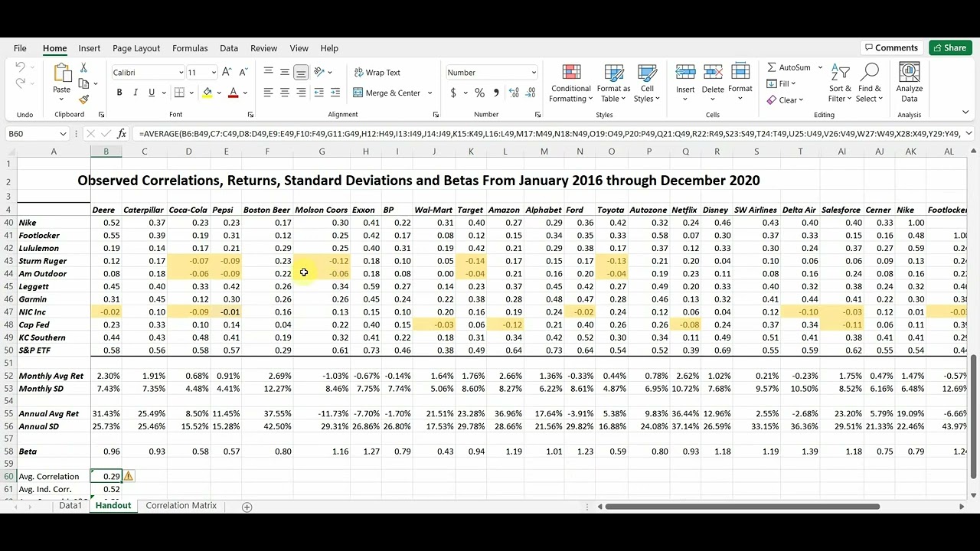Viewport: 980px width, 551px height.
Task: Click the Undo arrow icon
Action: pos(20,67)
